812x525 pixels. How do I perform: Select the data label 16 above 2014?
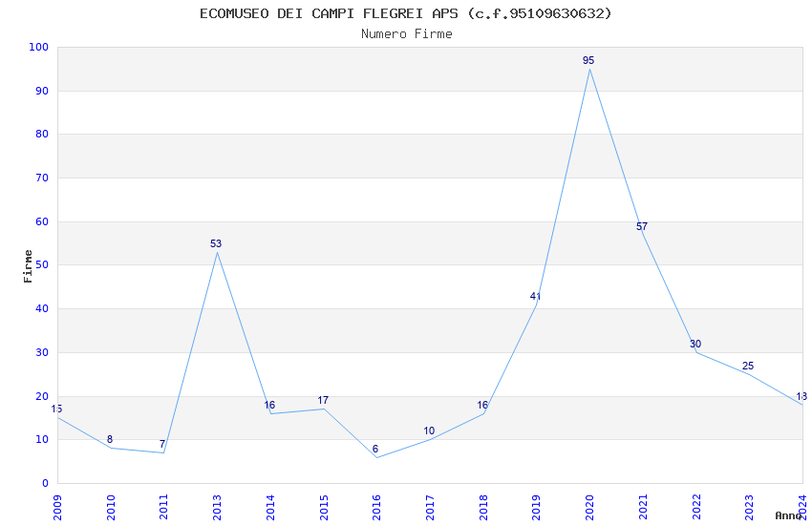coord(269,405)
